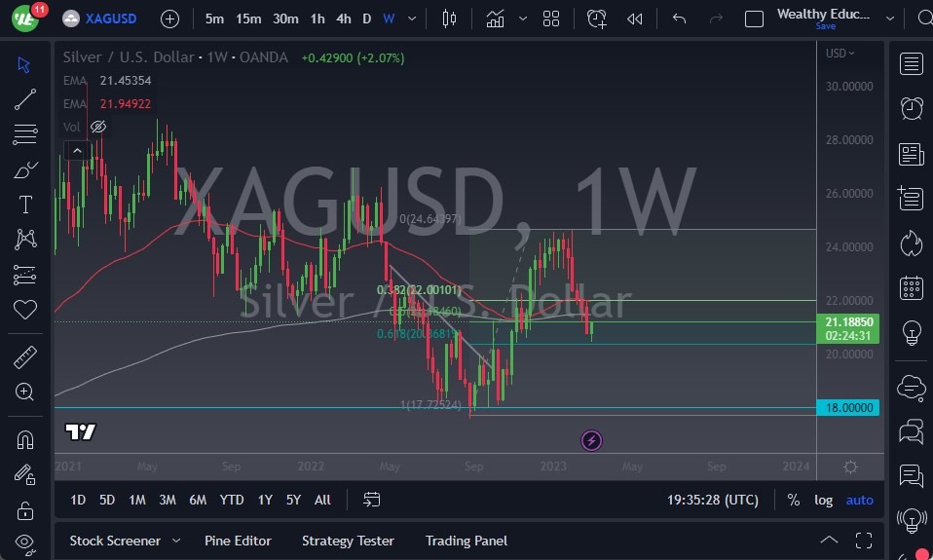Switch to 30m timeframe
The width and height of the screenshot is (933, 560).
[285, 19]
